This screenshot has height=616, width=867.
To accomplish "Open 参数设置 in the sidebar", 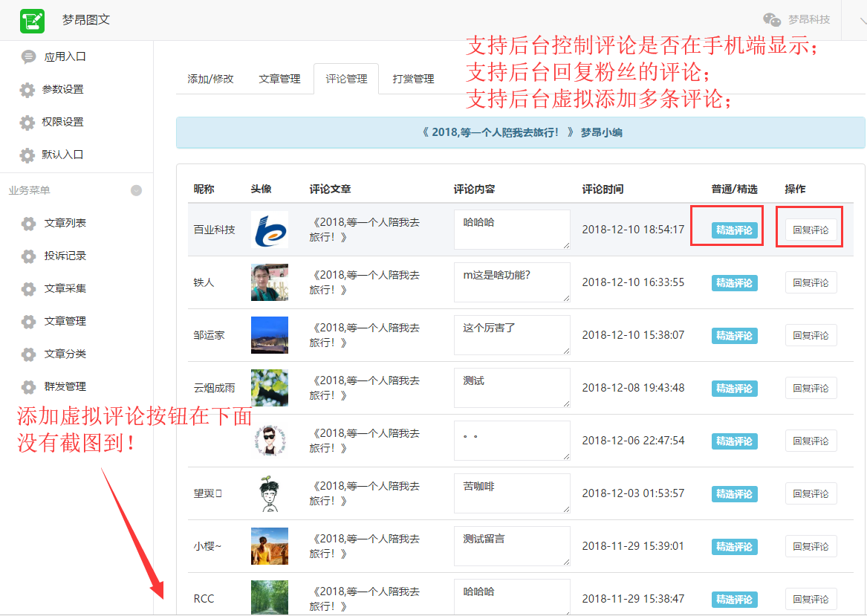I will 62,90.
